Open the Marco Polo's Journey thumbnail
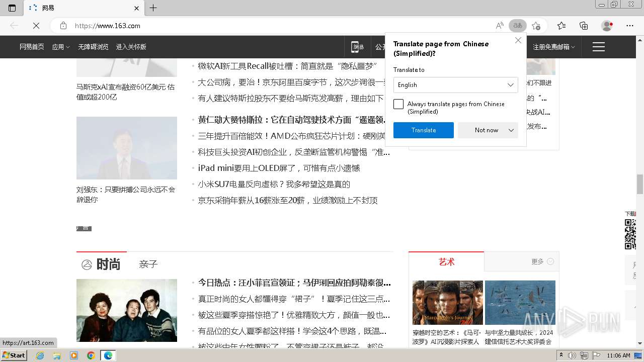Viewport: 644px width, 362px height. pyautogui.click(x=448, y=302)
